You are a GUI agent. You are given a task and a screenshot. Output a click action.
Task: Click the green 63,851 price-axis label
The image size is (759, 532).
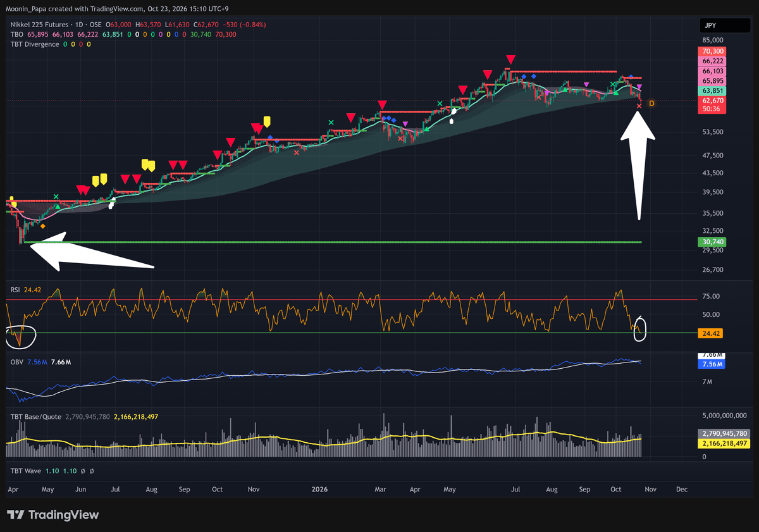click(712, 91)
